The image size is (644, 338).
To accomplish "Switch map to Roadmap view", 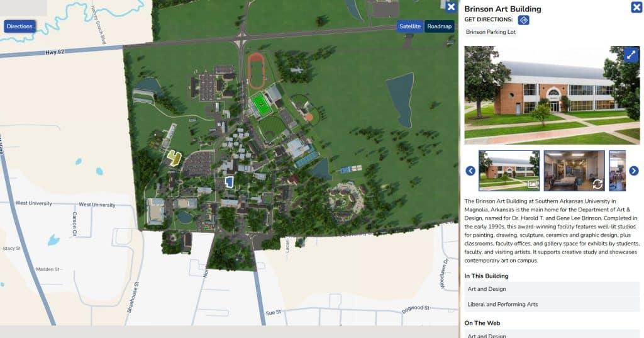I will point(439,26).
